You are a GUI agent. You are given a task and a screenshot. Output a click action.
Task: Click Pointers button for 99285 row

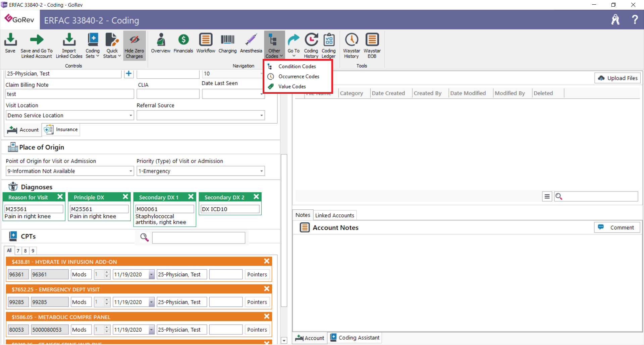coord(257,302)
